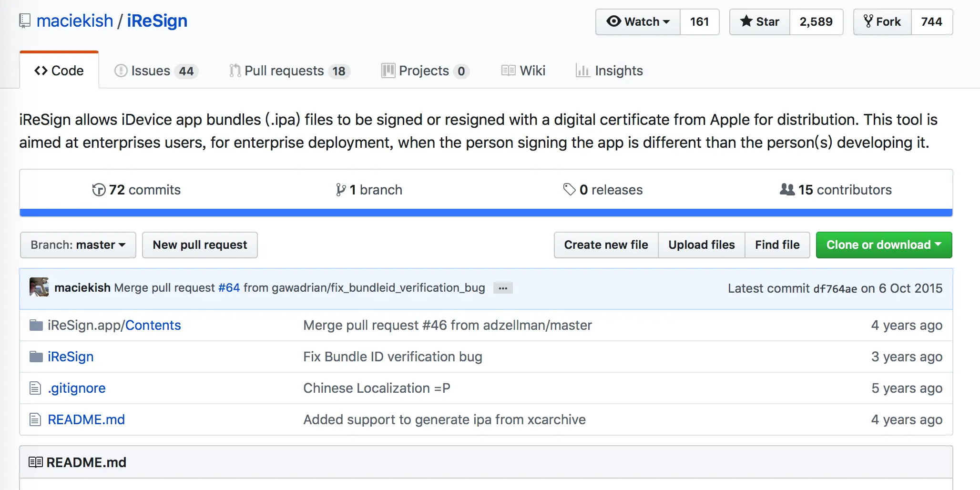This screenshot has height=490, width=980.
Task: Click the commits history clock icon
Action: click(99, 190)
